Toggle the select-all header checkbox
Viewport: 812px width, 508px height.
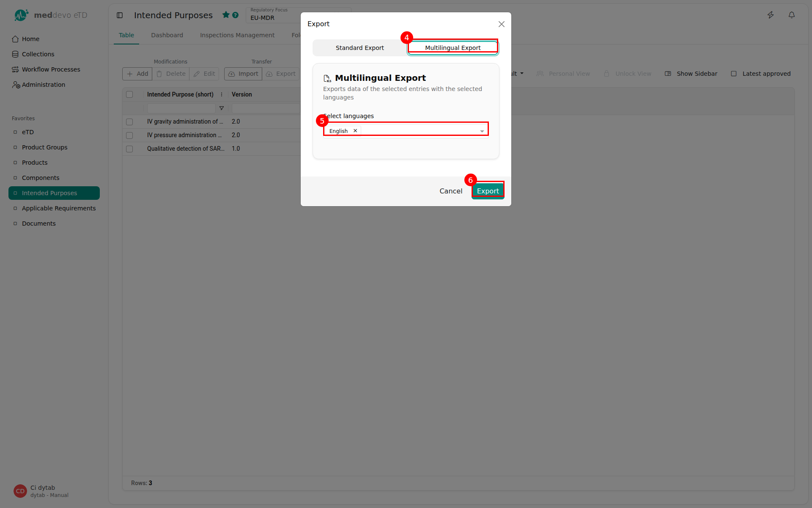pyautogui.click(x=129, y=94)
